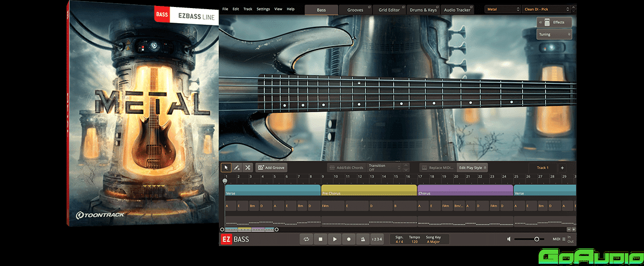Viewport: 644px width, 266px height.
Task: Click the F#m chord under Pre Chorus
Action: 333,206
